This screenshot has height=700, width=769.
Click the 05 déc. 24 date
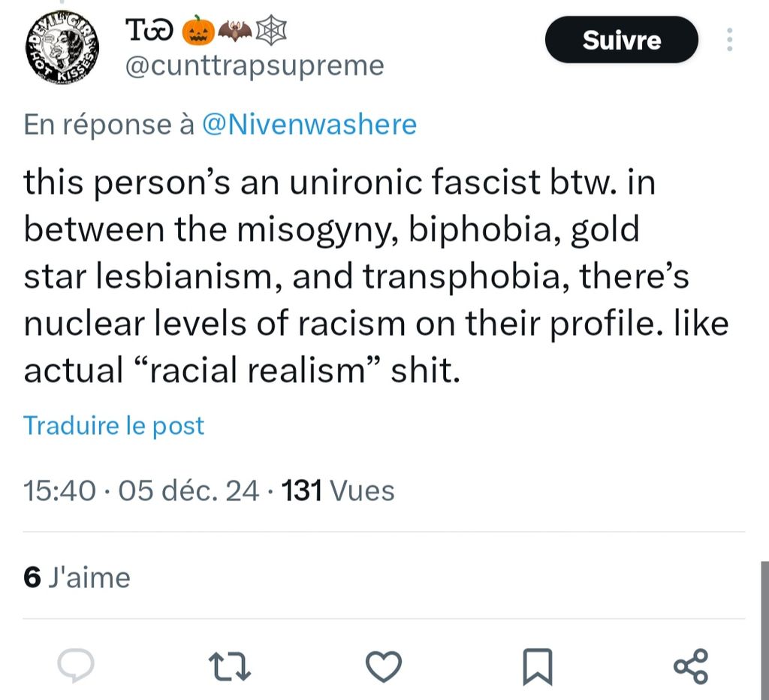point(188,491)
